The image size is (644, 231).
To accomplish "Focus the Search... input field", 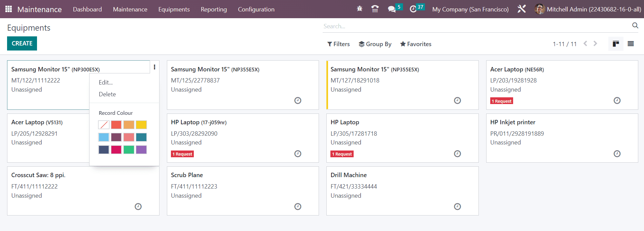I will tap(476, 26).
